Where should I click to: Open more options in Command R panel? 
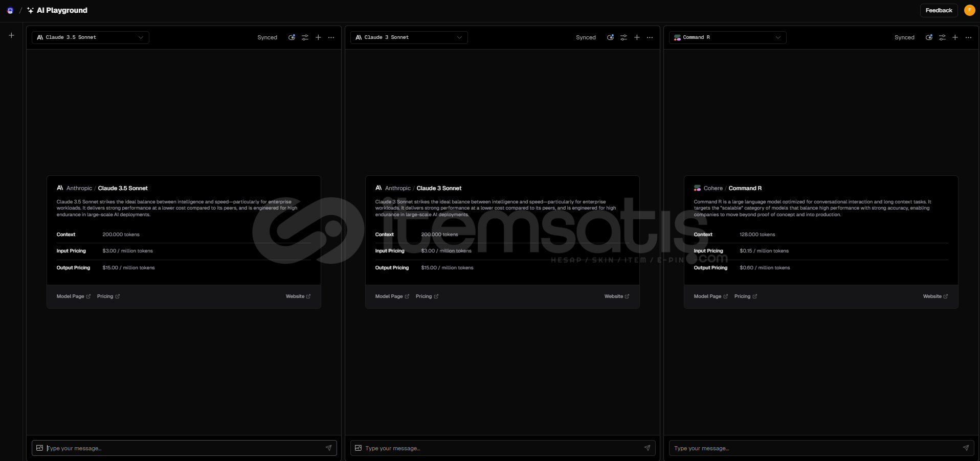pos(968,37)
